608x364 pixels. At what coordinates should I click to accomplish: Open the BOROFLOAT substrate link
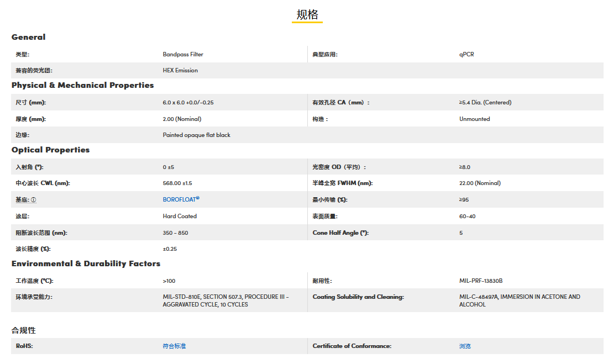click(x=181, y=199)
